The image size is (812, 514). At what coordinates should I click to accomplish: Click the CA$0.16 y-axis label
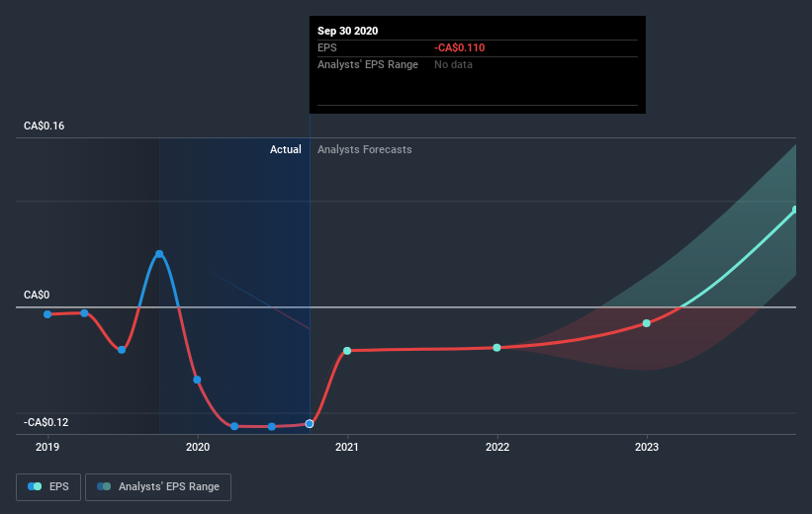(45, 126)
